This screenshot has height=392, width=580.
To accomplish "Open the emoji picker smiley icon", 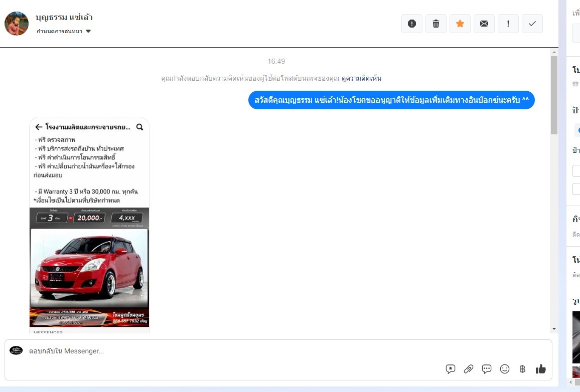I will pyautogui.click(x=505, y=369).
